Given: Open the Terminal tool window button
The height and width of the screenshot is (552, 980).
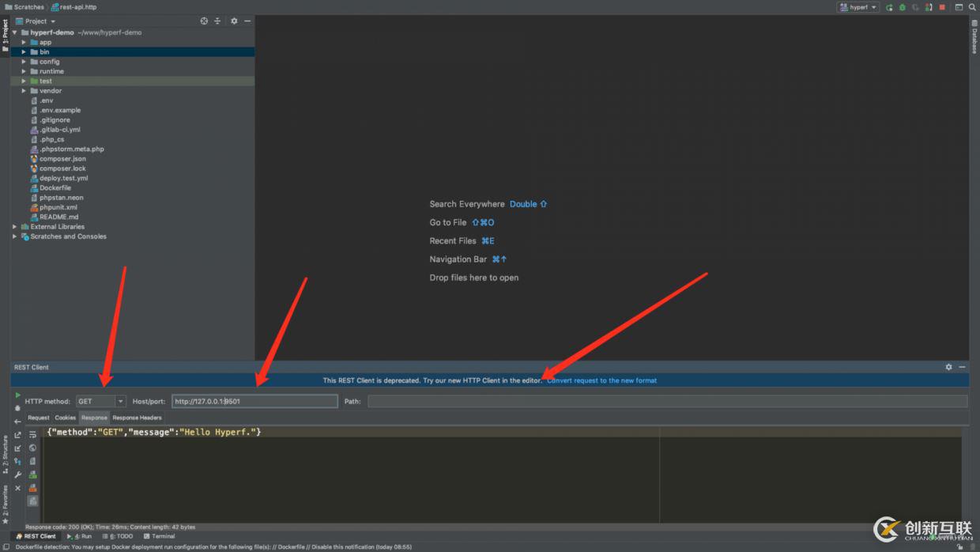Looking at the screenshot, I should (x=159, y=536).
